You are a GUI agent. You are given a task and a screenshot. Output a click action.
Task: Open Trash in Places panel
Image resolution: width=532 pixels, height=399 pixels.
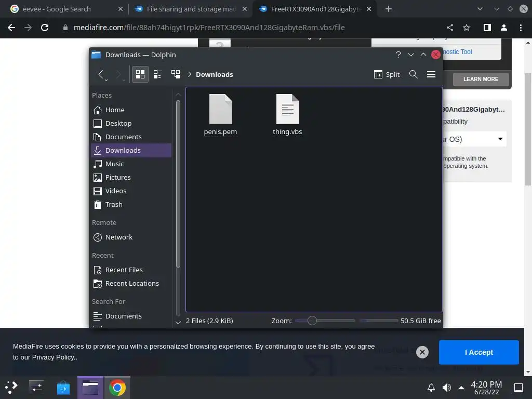coord(131,205)
